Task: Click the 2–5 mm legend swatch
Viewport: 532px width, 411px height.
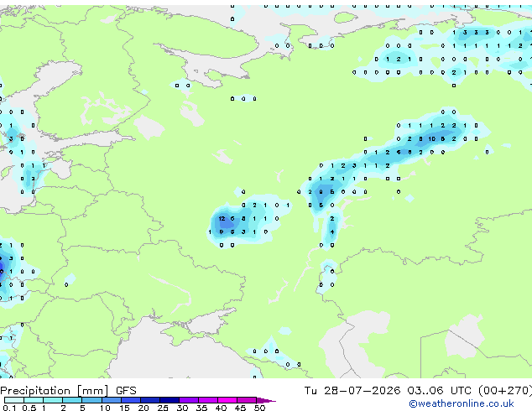Action: [x=72, y=400]
